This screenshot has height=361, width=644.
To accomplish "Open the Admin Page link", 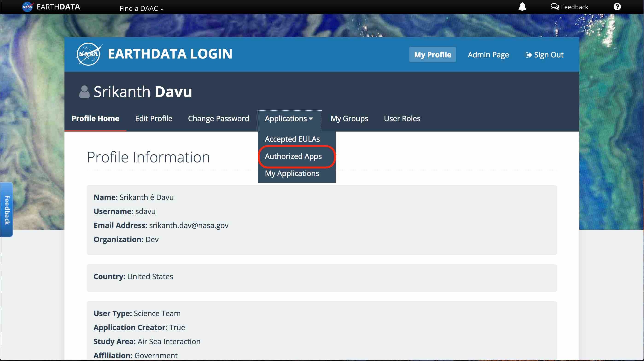I will pos(488,55).
